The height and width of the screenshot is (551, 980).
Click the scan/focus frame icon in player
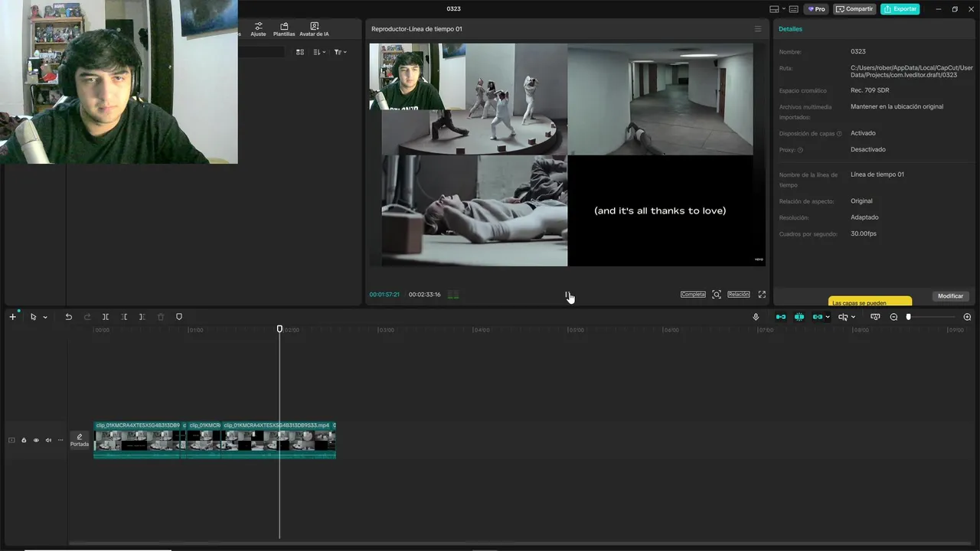pos(717,295)
